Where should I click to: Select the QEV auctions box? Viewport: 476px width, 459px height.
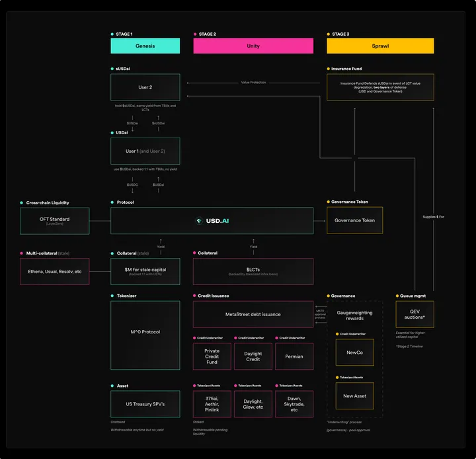point(415,313)
